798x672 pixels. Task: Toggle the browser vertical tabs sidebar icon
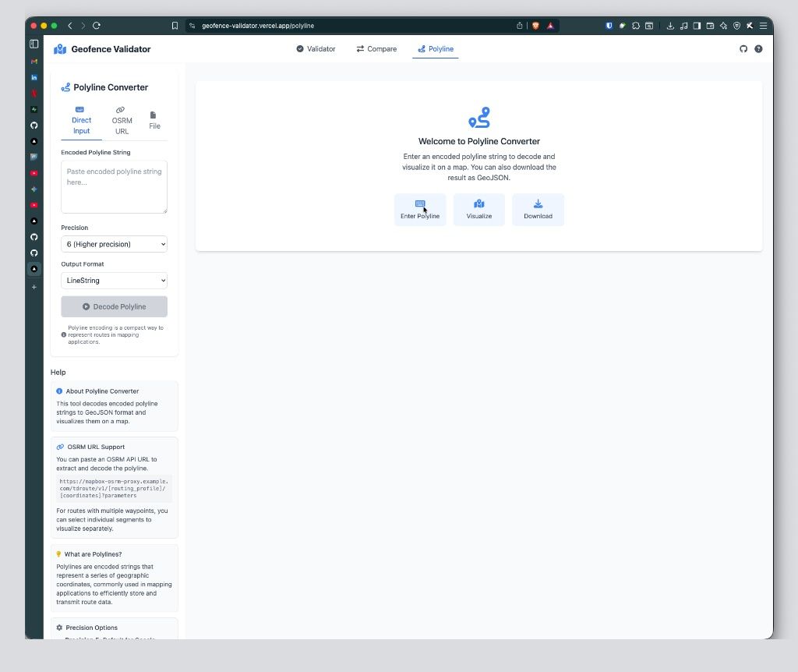[34, 44]
